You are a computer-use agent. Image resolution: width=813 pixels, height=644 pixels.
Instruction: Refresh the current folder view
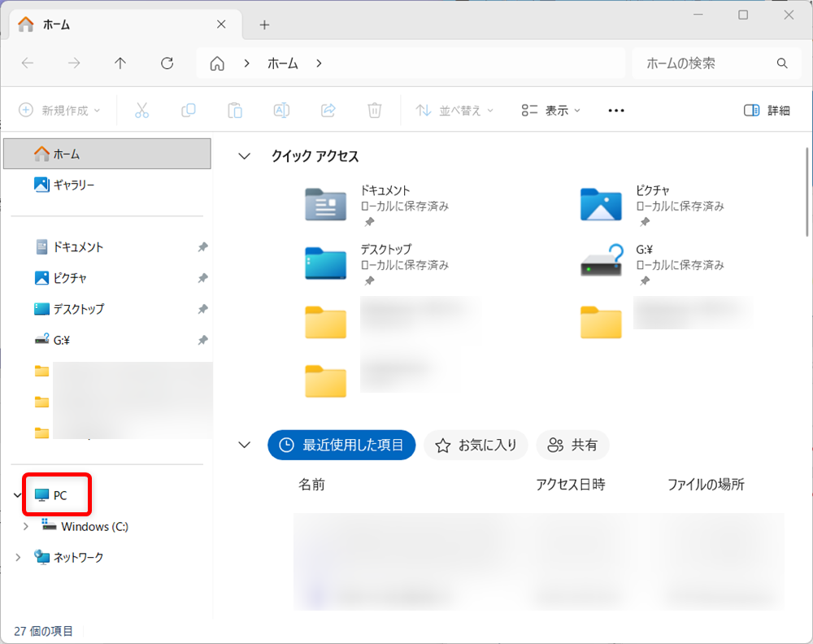(167, 63)
